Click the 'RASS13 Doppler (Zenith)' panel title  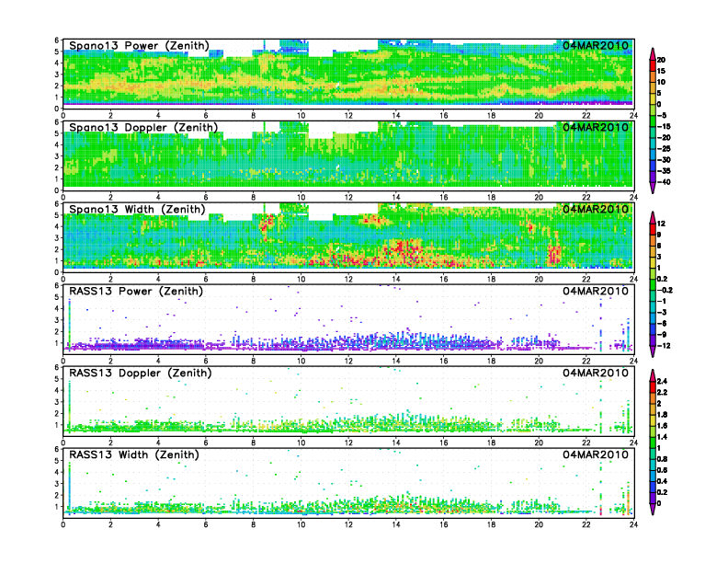[141, 373]
